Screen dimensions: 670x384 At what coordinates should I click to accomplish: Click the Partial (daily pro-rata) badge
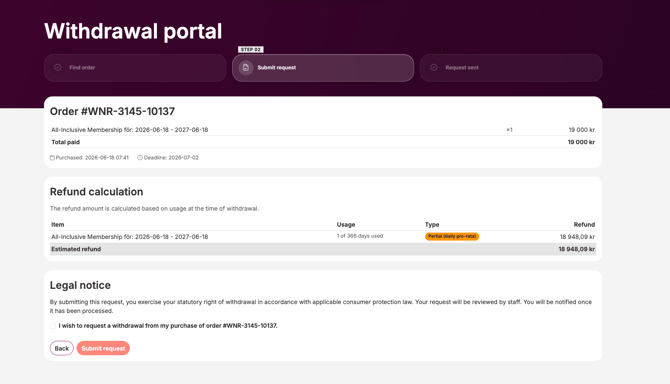(452, 236)
